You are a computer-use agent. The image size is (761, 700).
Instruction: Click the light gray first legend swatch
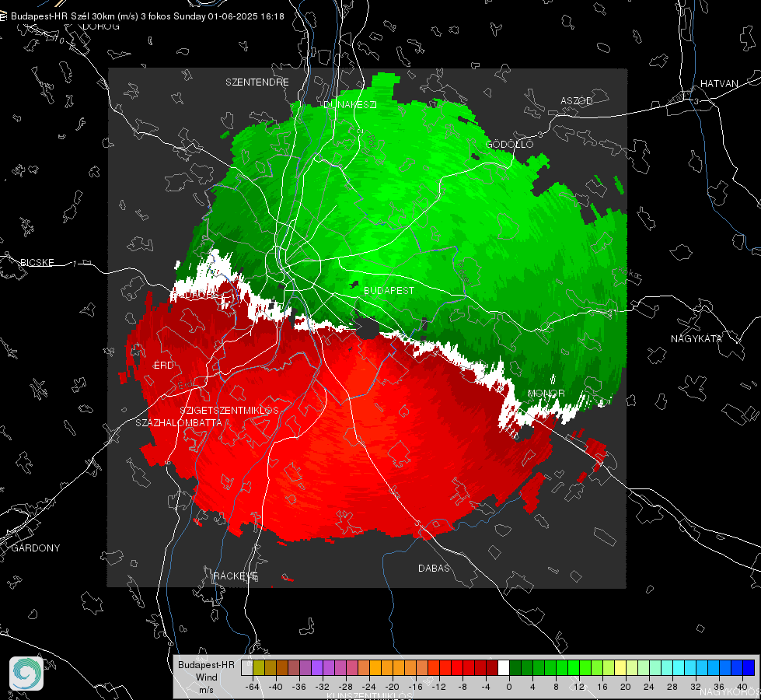point(247,667)
